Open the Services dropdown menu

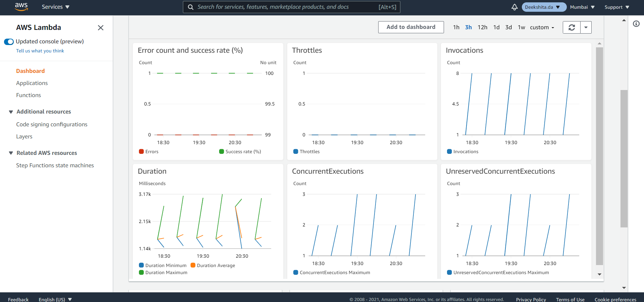pos(56,7)
